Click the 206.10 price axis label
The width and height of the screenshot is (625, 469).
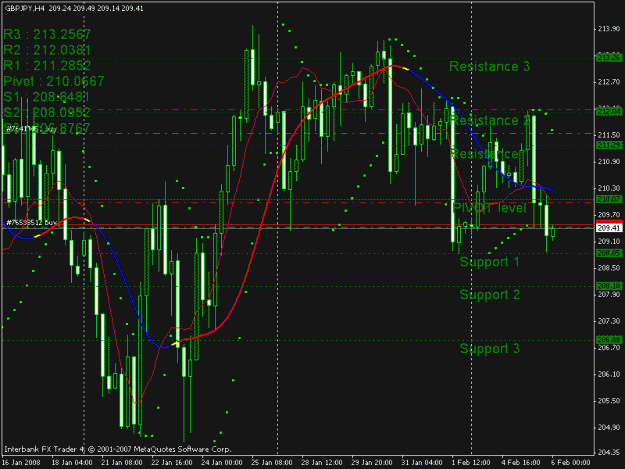[609, 374]
